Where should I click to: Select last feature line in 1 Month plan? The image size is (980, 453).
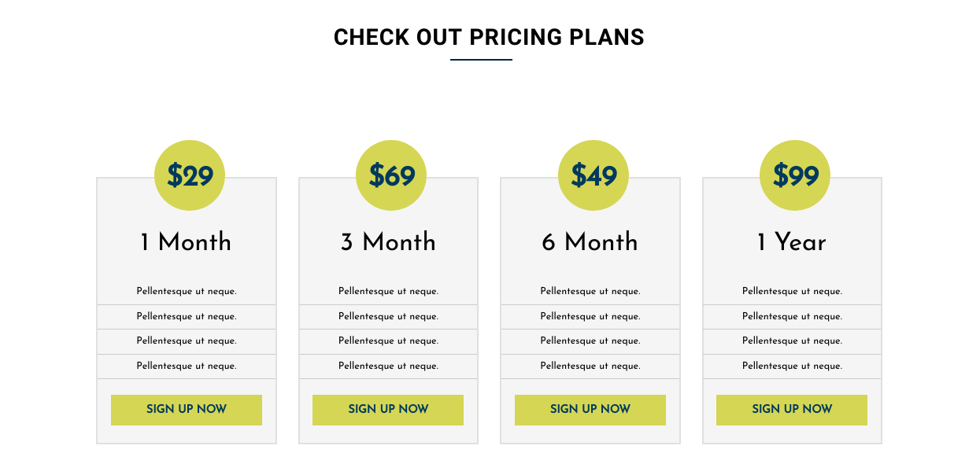[187, 366]
